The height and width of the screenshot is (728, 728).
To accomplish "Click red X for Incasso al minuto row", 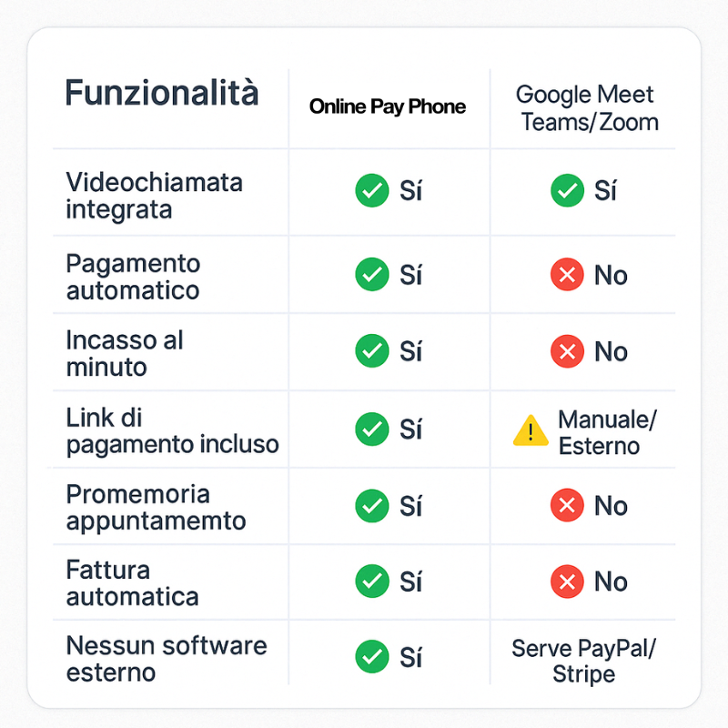I will tap(567, 351).
